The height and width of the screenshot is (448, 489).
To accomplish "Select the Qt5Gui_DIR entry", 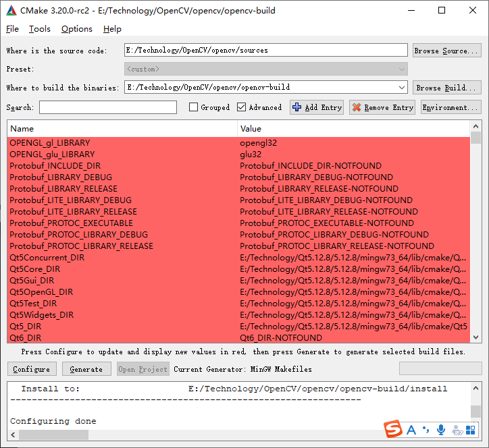I will 32,281.
